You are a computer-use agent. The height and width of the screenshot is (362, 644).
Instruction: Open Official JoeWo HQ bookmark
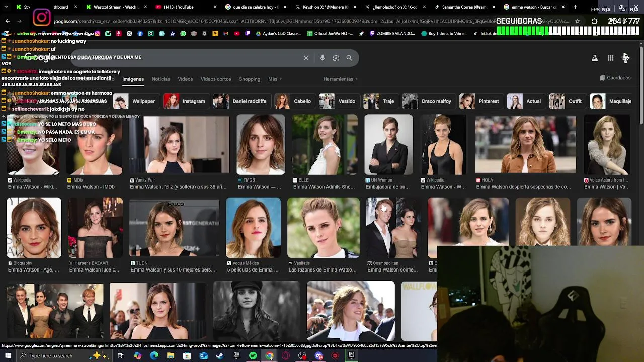click(329, 34)
